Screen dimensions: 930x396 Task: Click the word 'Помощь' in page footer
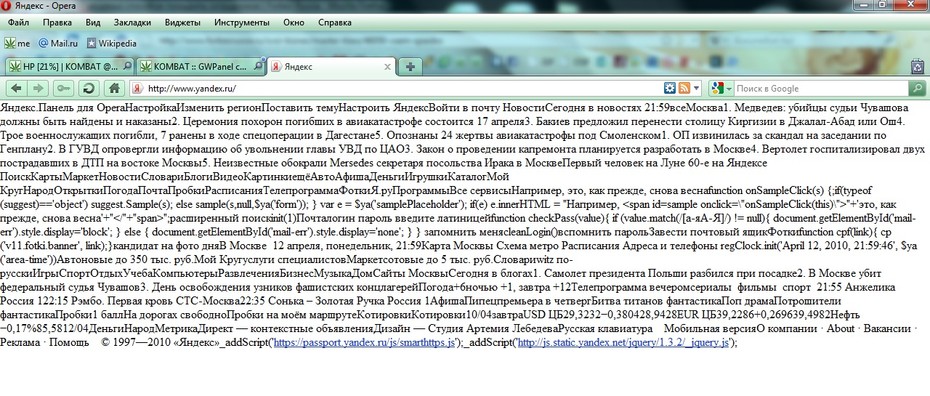68,342
